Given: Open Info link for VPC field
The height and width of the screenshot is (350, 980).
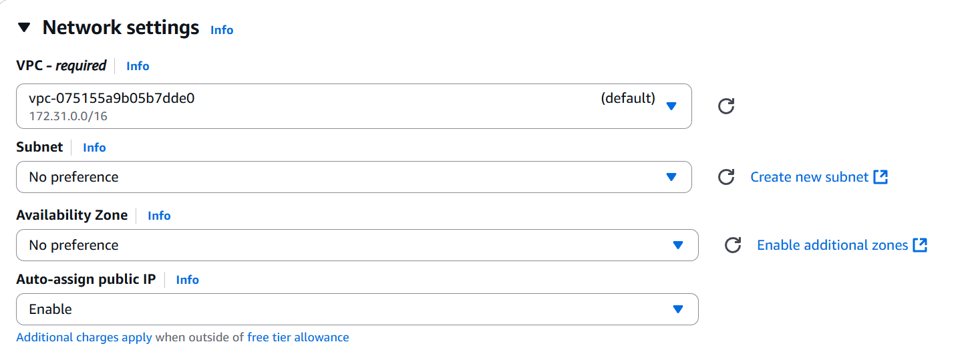Looking at the screenshot, I should (x=138, y=66).
